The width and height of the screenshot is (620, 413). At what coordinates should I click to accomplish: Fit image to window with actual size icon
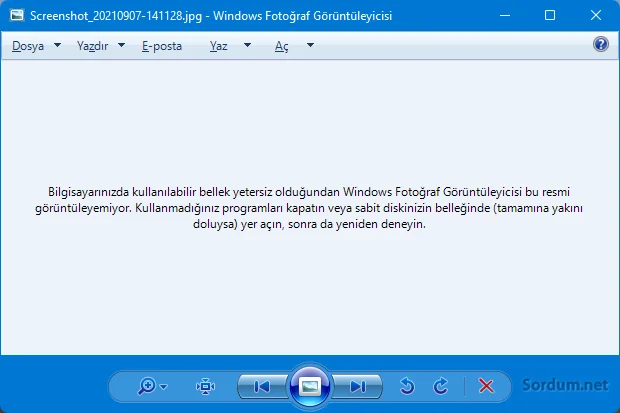click(205, 386)
